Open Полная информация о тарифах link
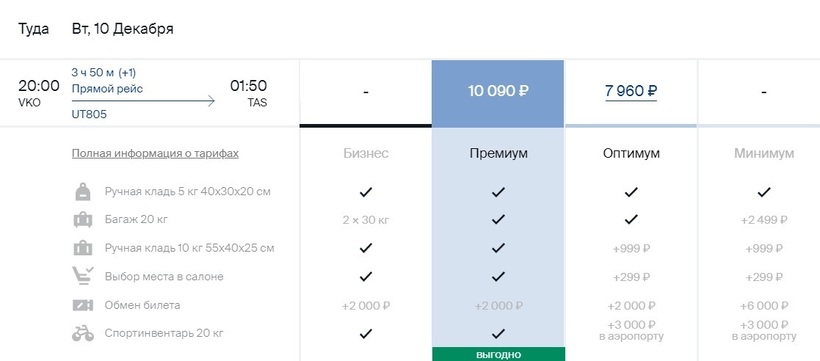Viewport: 820px width, 361px height. point(155,154)
